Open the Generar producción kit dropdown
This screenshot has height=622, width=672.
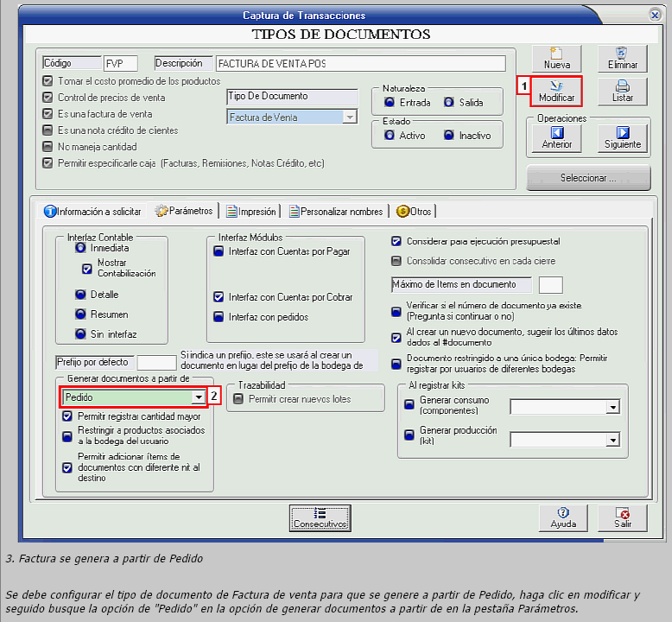pyautogui.click(x=613, y=441)
